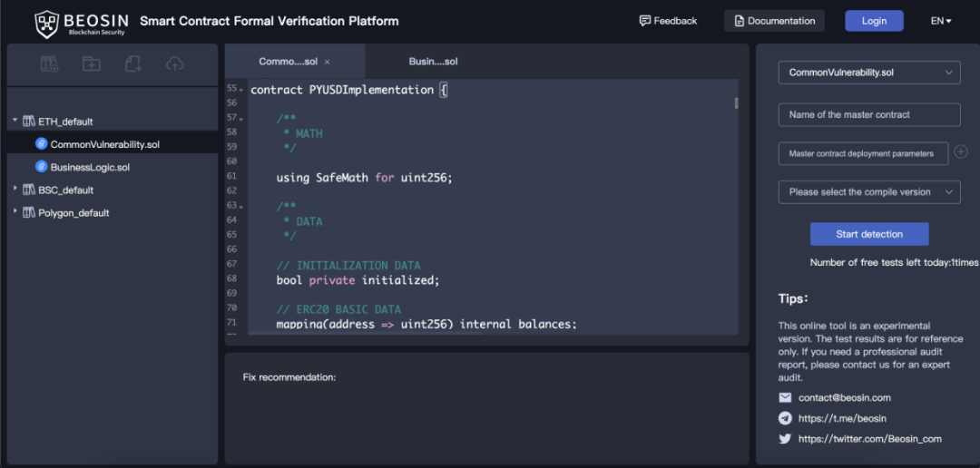Open the compile version dropdown
Viewport: 980px width, 468px height.
click(x=868, y=191)
